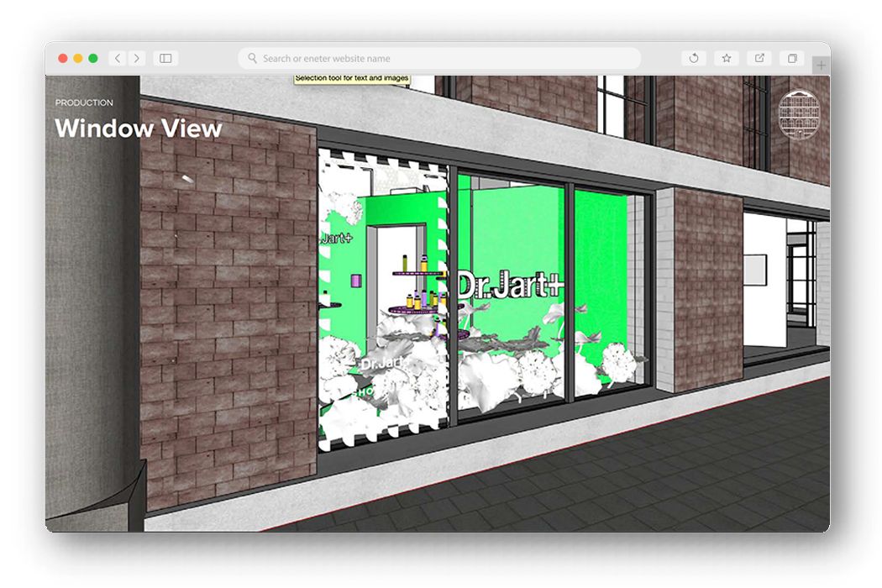Show tab overview with duplicate-windows icon
Screen dimensions: 882x588
tap(792, 58)
